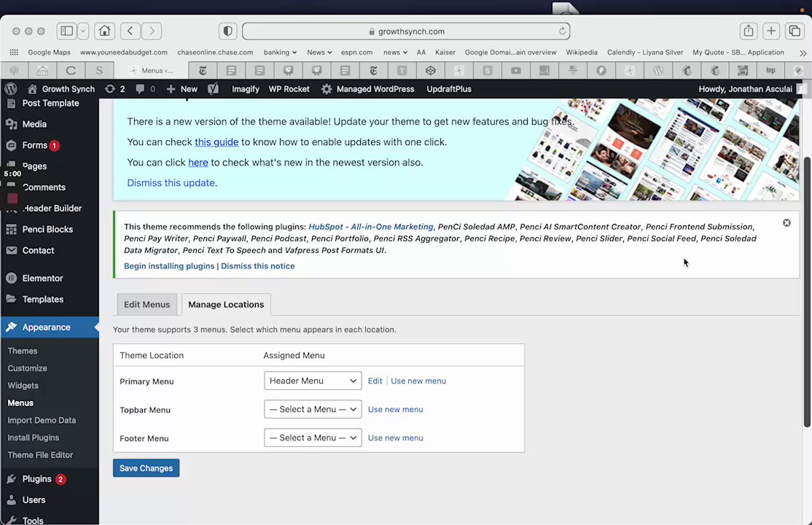Image resolution: width=812 pixels, height=525 pixels.
Task: Expand the capitalized News bookmarks folder
Action: 319,52
